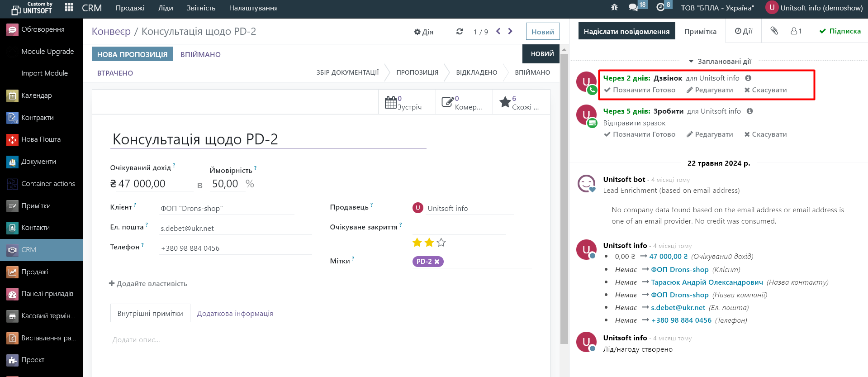Go to the next record arrow
Image resolution: width=868 pixels, height=377 pixels.
click(x=510, y=31)
